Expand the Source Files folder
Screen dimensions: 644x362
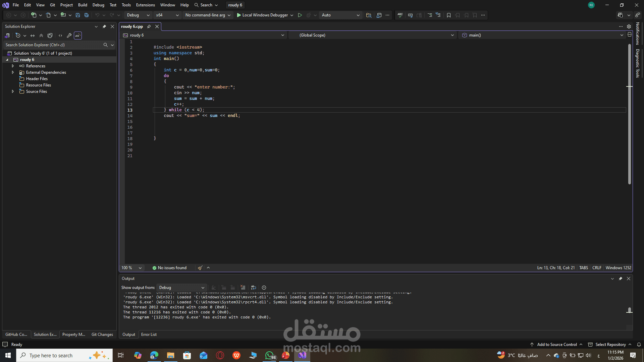point(13,92)
